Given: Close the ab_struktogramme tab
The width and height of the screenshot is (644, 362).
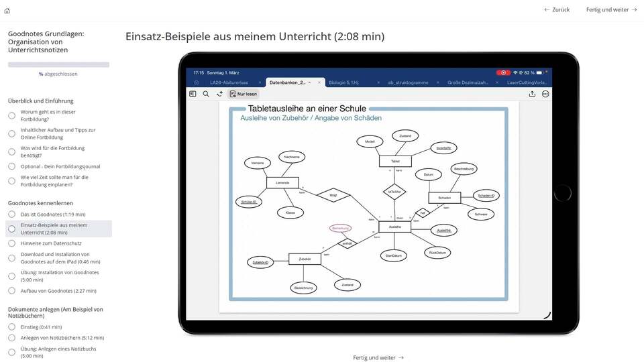Looking at the screenshot, I should [438, 82].
